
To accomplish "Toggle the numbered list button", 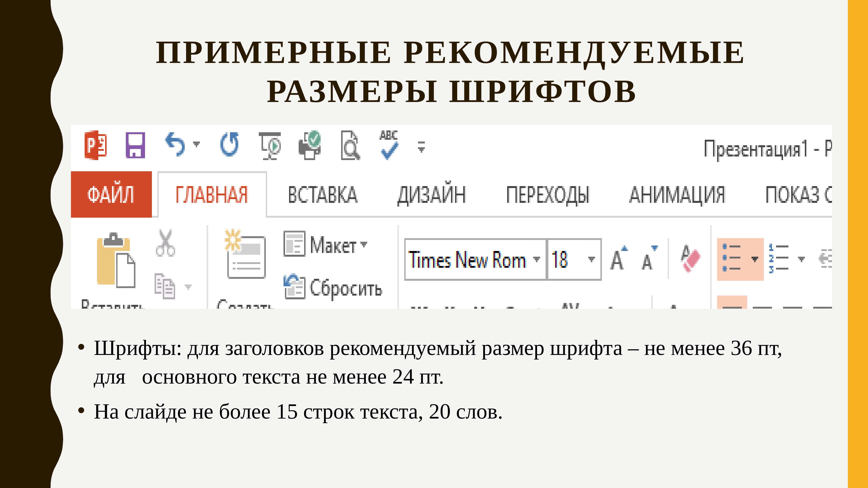I will click(x=779, y=259).
